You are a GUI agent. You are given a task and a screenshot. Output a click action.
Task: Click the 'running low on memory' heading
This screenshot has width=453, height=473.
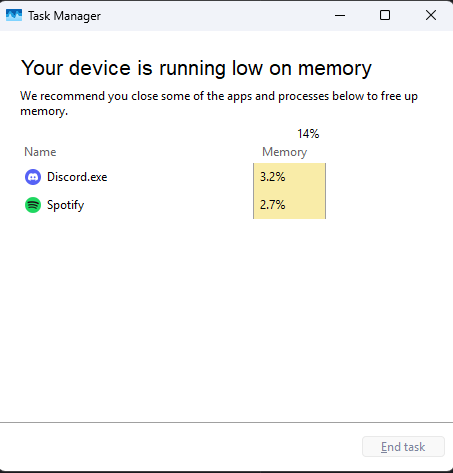[196, 68]
